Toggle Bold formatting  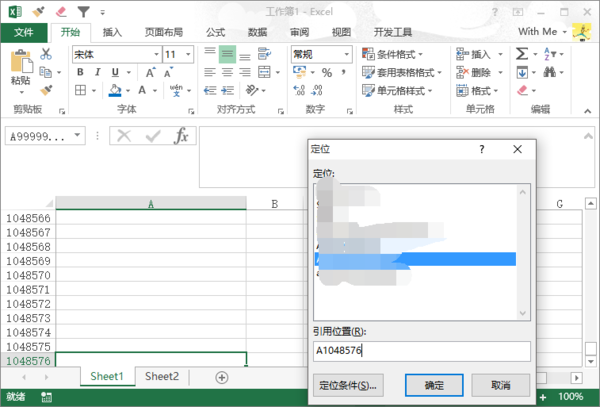[80, 72]
